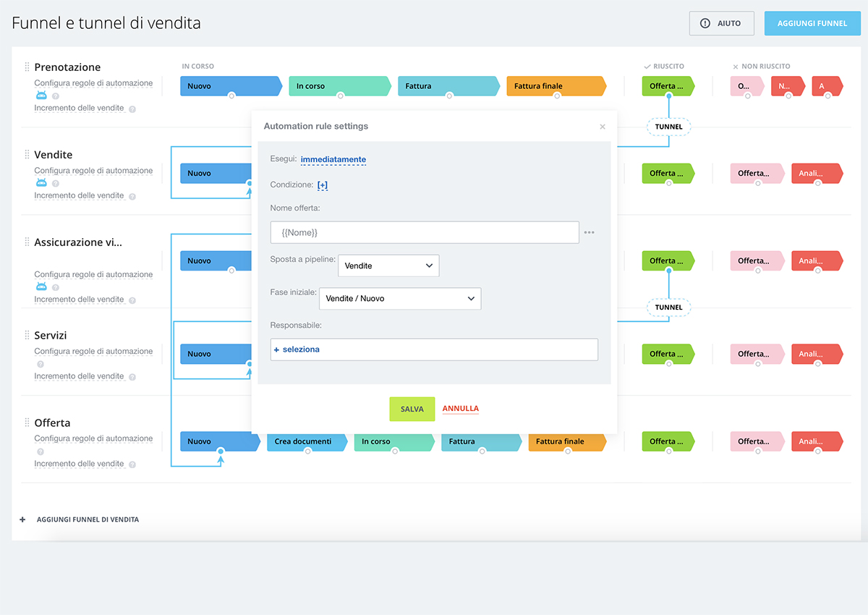The width and height of the screenshot is (868, 615).
Task: Open Prenotazione 'Configura regole di automazione' link
Action: coord(93,83)
